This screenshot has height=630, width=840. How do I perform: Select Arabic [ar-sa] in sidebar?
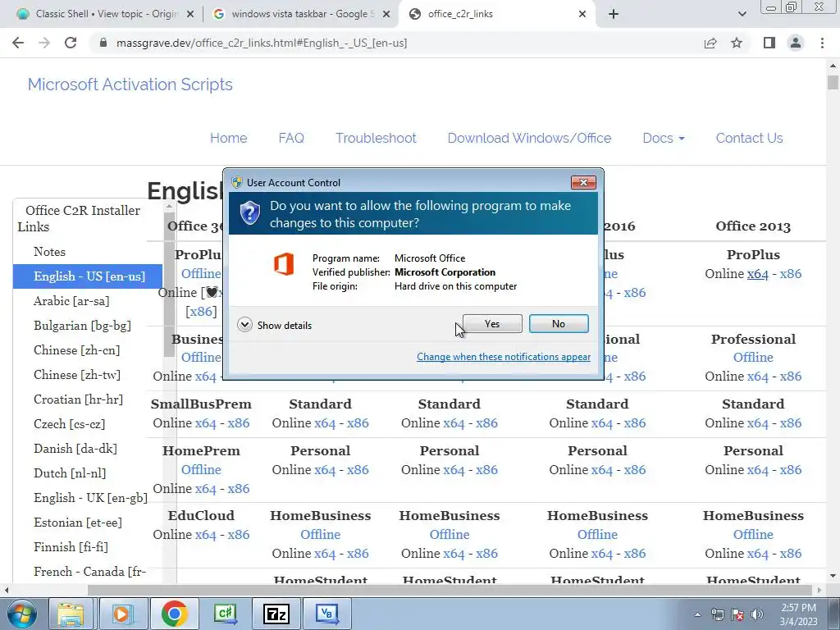[x=71, y=301]
